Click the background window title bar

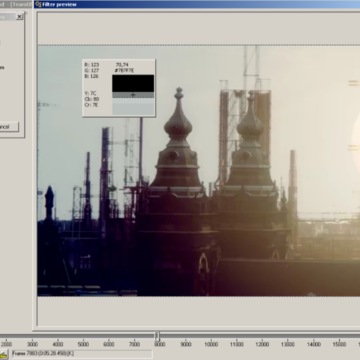16,4
